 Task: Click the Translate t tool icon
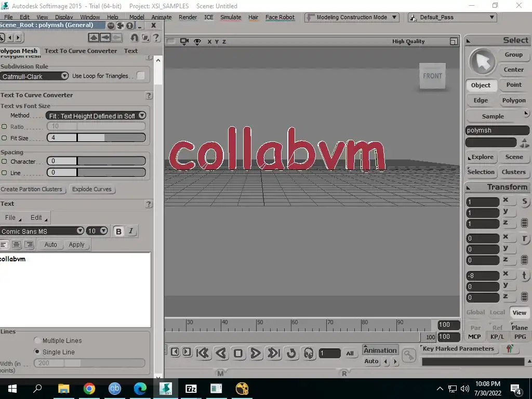[525, 275]
